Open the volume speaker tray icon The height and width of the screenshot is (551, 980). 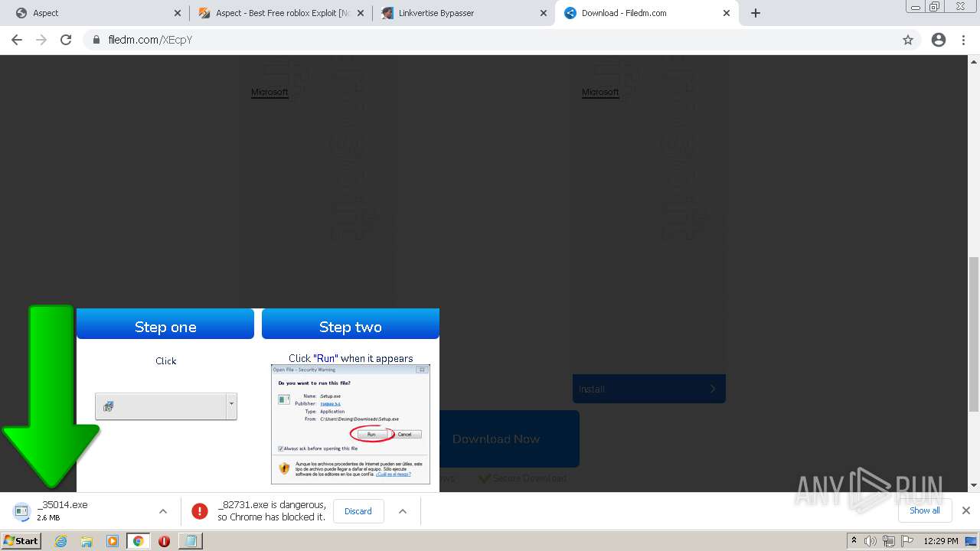[x=871, y=541]
